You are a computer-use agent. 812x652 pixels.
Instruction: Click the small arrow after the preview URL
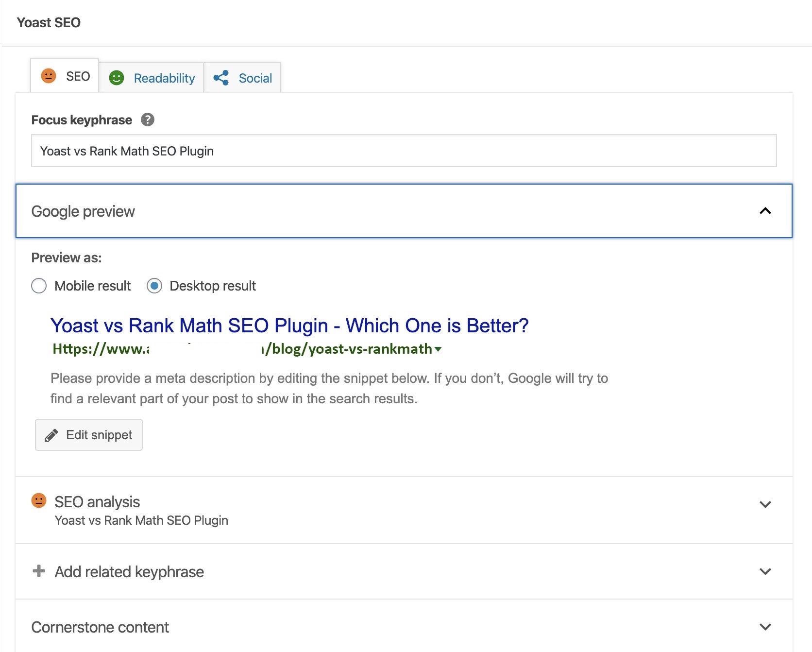pos(438,349)
